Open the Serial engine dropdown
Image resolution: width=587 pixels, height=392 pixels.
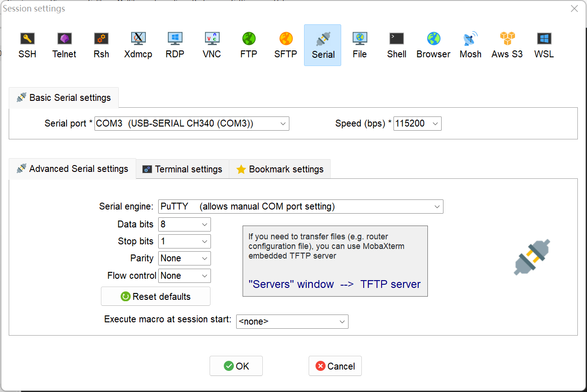pyautogui.click(x=301, y=206)
